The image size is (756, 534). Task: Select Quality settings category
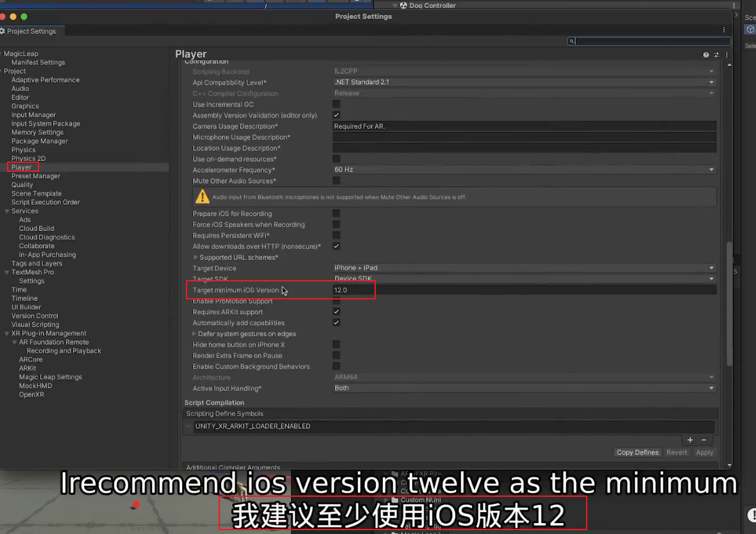22,185
